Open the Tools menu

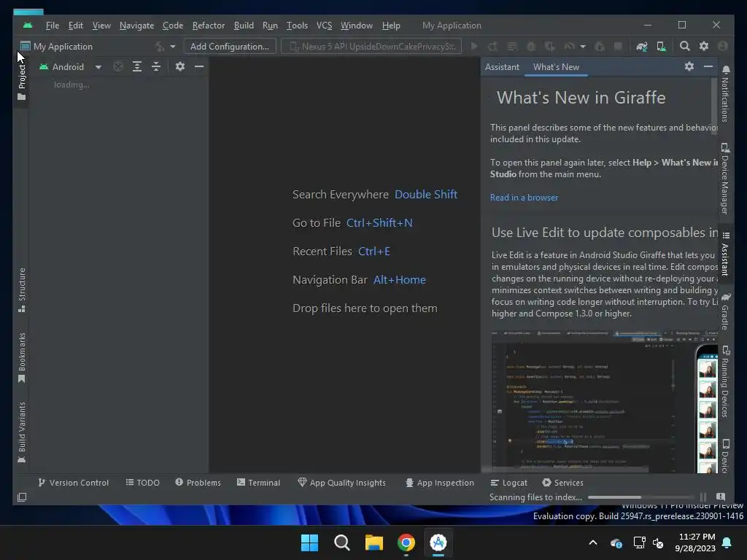297,26
